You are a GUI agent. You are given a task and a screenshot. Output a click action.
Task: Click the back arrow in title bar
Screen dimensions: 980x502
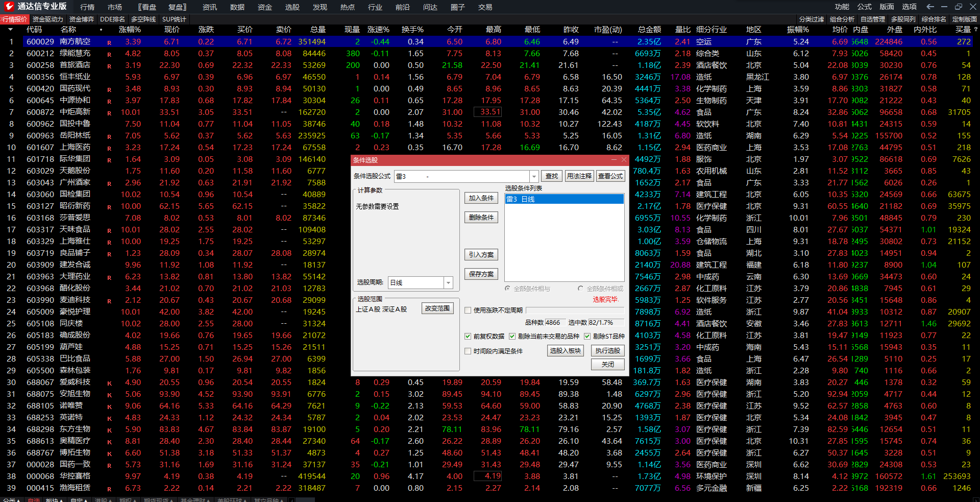[x=930, y=7]
